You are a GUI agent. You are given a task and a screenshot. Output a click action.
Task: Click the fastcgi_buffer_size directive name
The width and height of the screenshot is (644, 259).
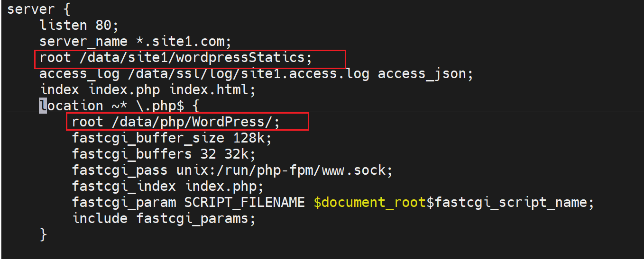[147, 138]
